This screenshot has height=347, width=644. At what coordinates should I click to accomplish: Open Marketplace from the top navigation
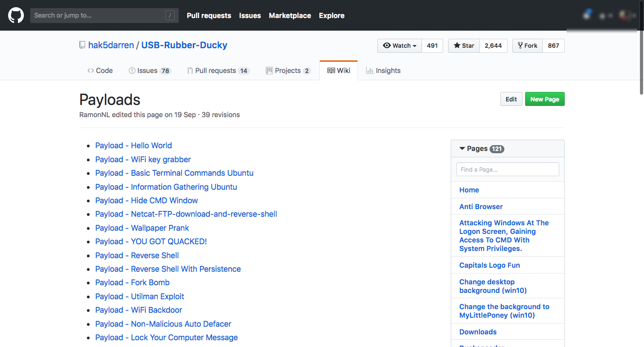290,15
